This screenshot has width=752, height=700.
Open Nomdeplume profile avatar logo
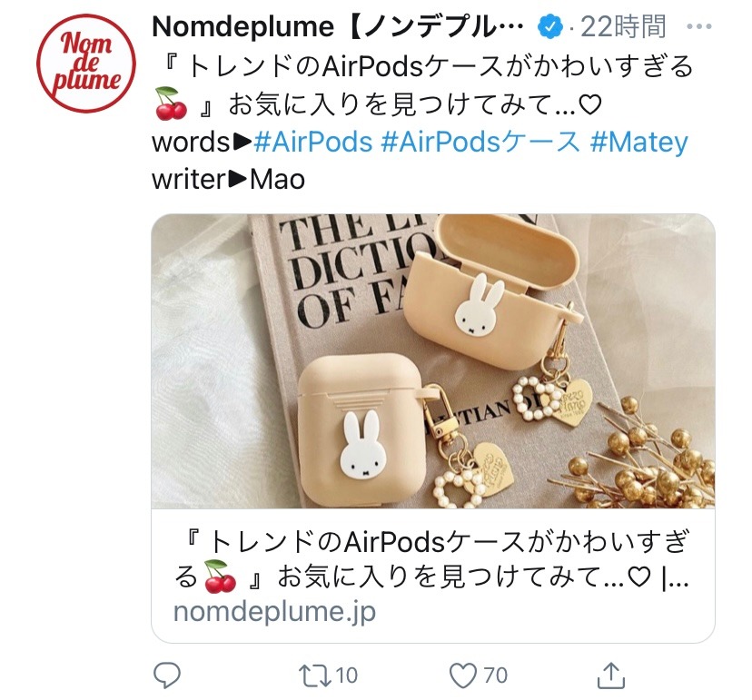click(86, 64)
